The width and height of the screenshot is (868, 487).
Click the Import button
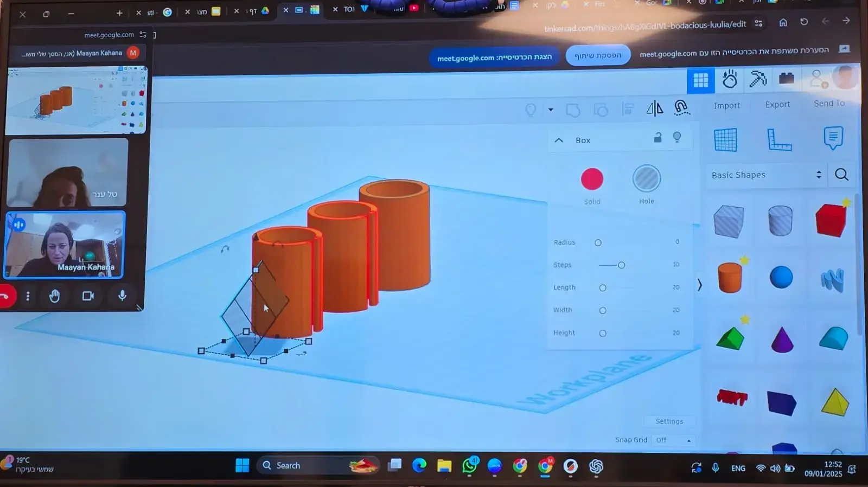point(727,106)
